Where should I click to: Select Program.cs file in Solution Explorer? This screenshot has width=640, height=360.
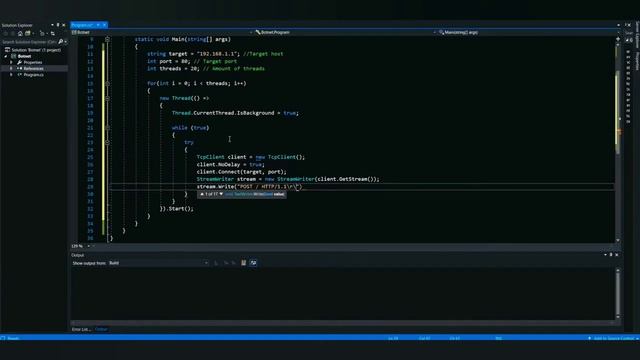(x=33, y=75)
